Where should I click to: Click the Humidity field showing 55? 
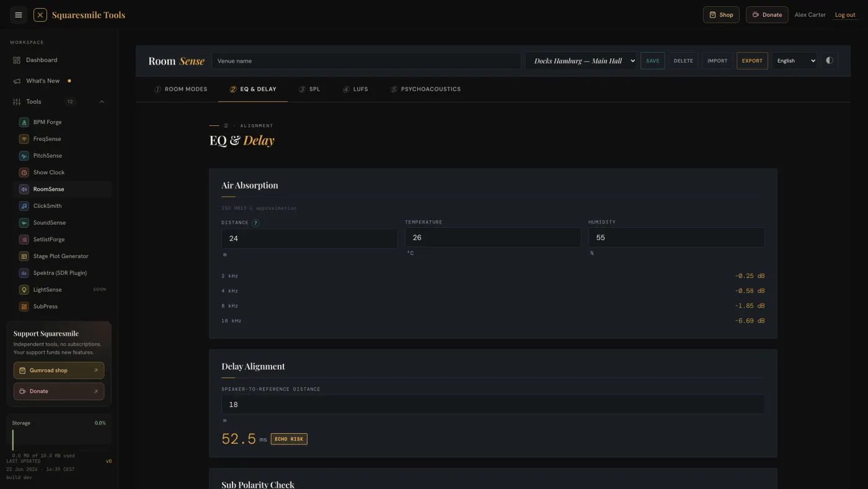pyautogui.click(x=676, y=238)
